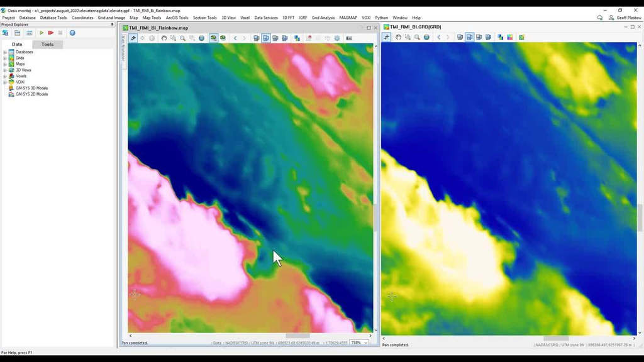This screenshot has width=644, height=362.
Task: Toggle shadow cursor mode in GRD window
Action: click(x=387, y=37)
